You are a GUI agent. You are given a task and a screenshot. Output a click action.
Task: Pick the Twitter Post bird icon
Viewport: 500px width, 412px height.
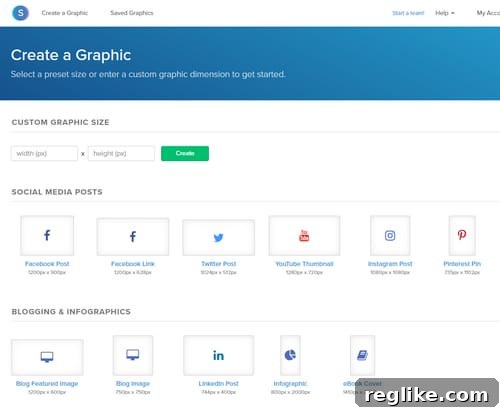(x=219, y=237)
